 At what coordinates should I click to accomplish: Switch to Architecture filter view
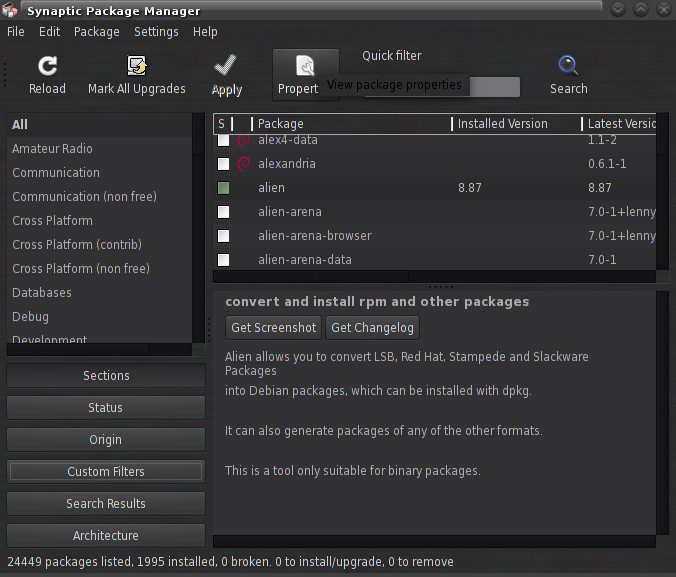pos(106,535)
